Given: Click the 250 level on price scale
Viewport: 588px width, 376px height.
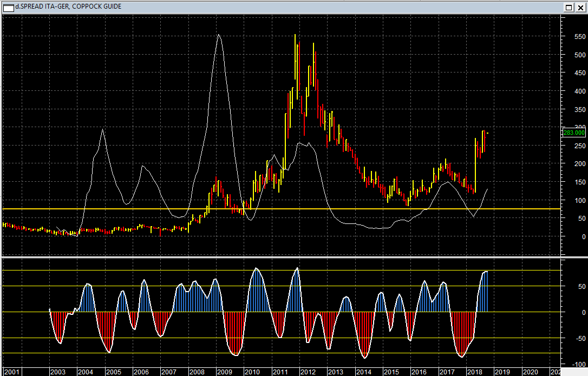Looking at the screenshot, I should 580,146.
